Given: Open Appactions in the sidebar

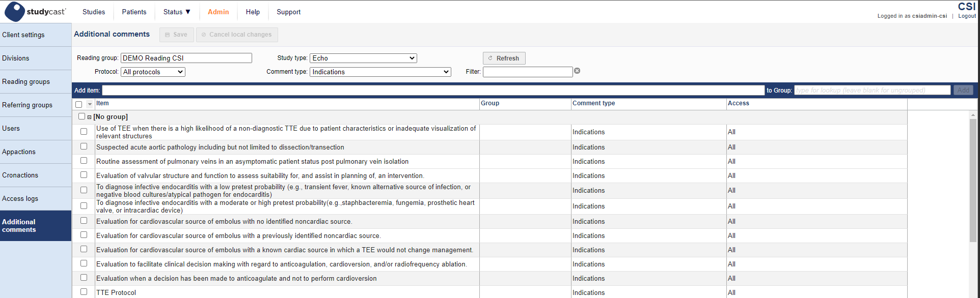Looking at the screenshot, I should coord(36,152).
